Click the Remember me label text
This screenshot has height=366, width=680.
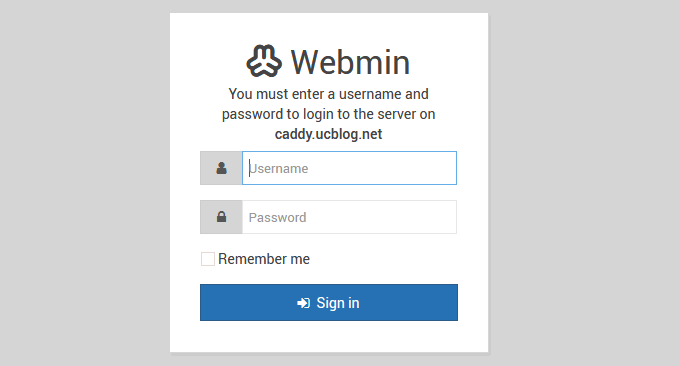264,259
